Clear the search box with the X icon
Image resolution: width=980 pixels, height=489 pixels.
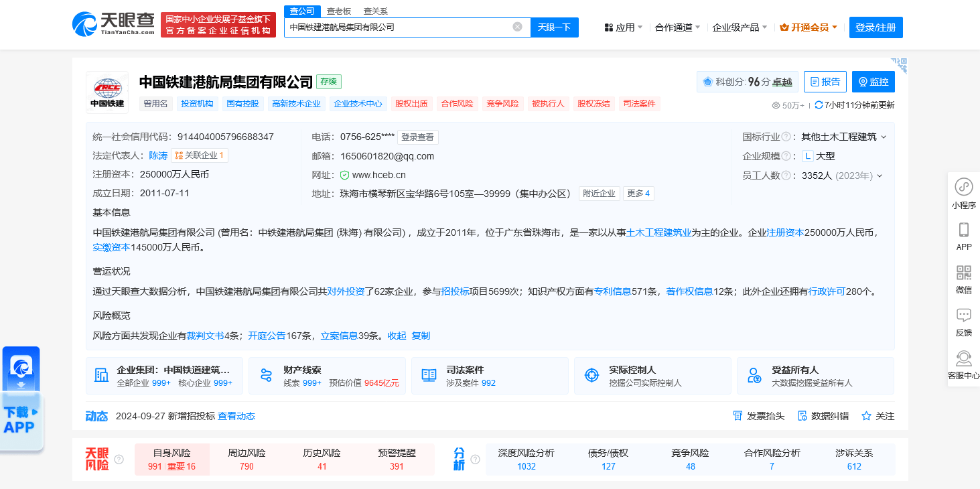coord(517,27)
